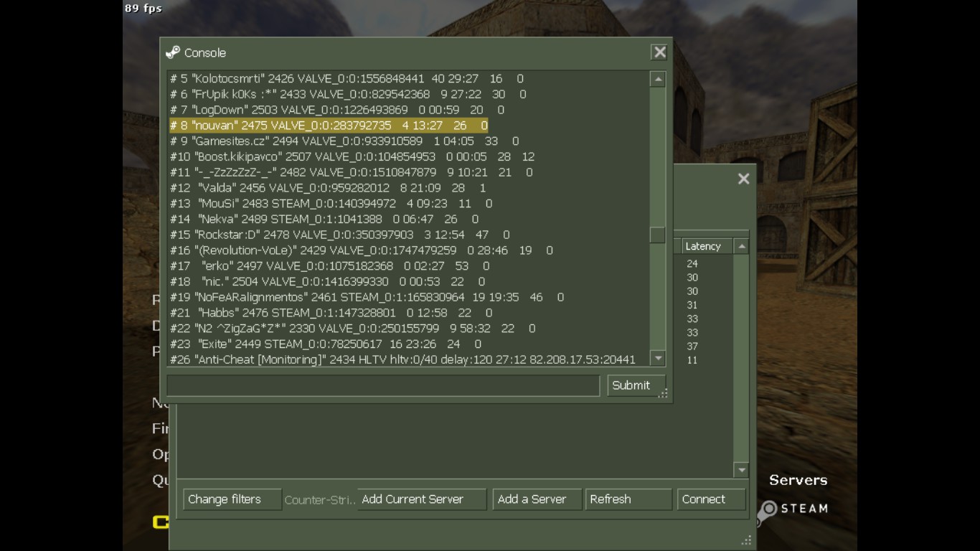The width and height of the screenshot is (980, 551).
Task: Click the Add Current Server button
Action: pyautogui.click(x=422, y=499)
